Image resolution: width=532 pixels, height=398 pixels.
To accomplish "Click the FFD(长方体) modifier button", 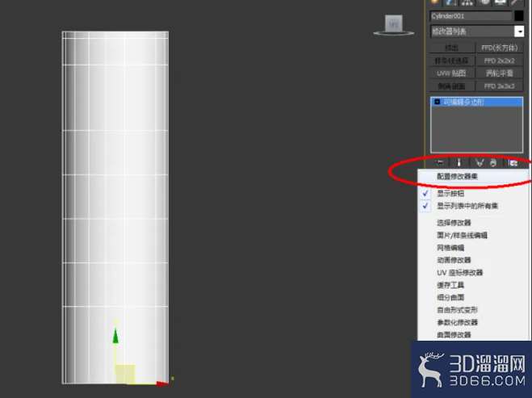I will 500,48.
